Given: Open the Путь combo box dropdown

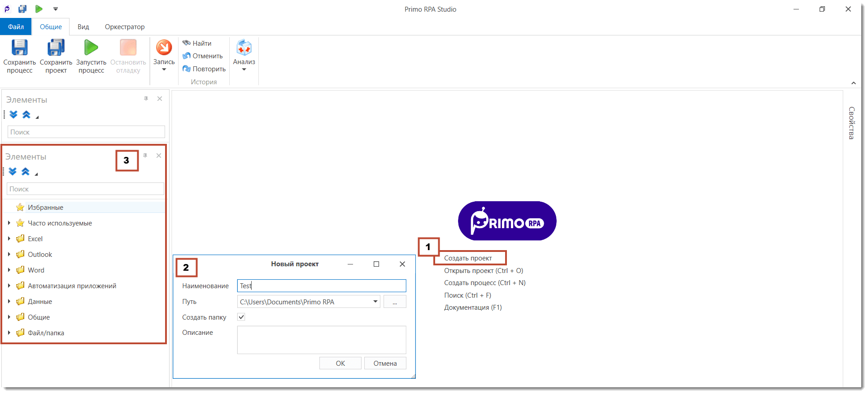Looking at the screenshot, I should [x=375, y=302].
